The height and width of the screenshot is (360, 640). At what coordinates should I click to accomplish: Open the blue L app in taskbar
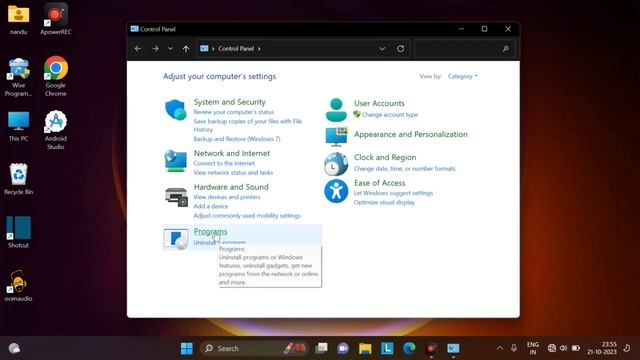pos(387,348)
